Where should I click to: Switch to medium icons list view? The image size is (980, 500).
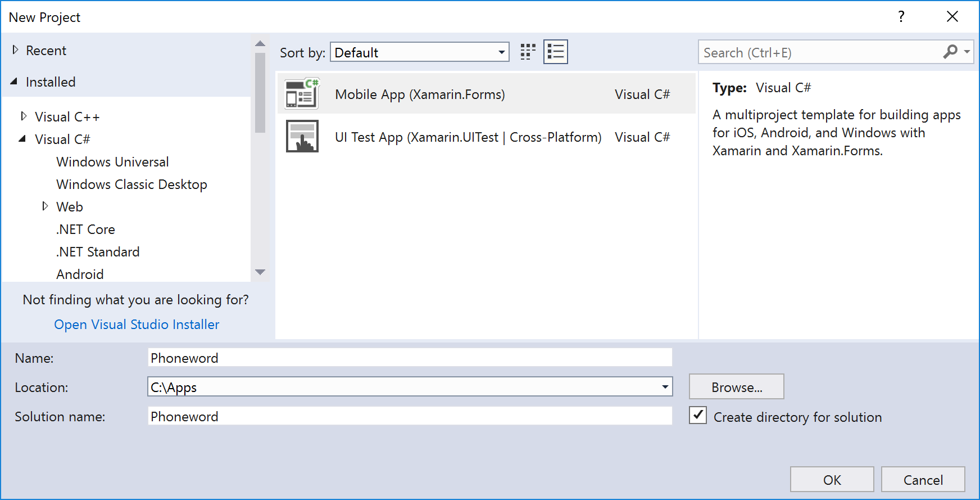pos(556,52)
